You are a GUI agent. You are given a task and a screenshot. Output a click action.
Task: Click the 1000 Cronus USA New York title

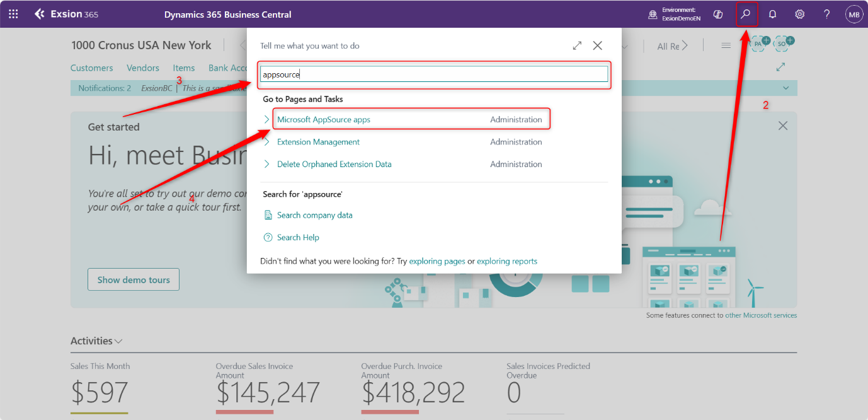(x=141, y=45)
